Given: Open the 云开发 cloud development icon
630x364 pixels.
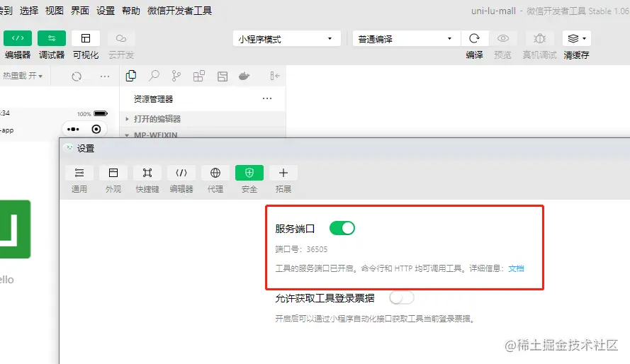Looking at the screenshot, I should click(121, 38).
